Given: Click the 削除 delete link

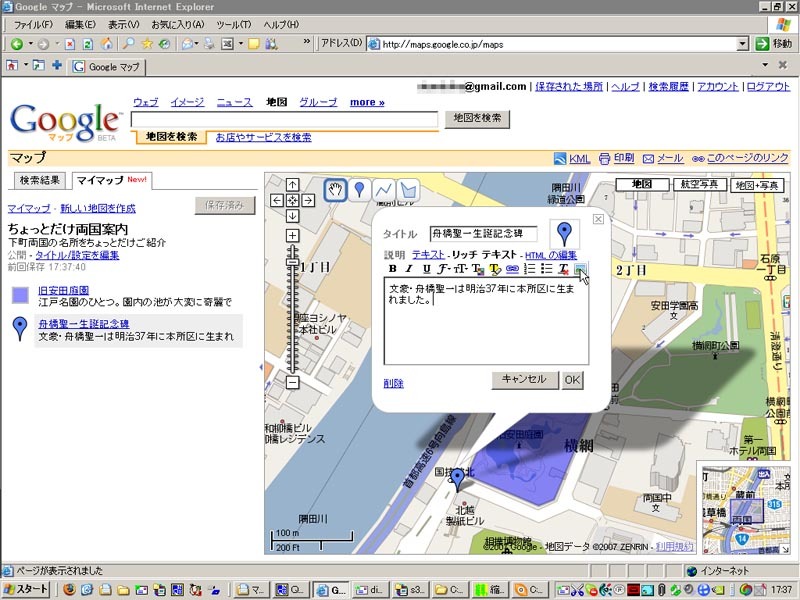Looking at the screenshot, I should 393,383.
